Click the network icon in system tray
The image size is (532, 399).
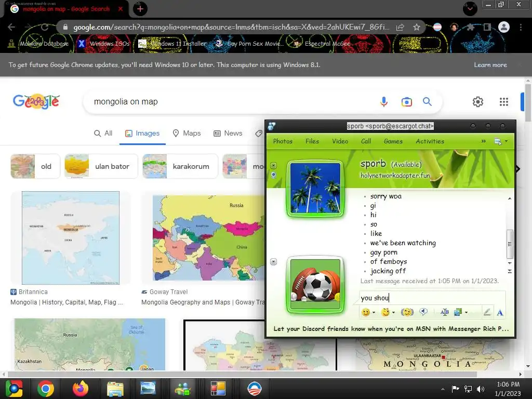[x=468, y=389]
